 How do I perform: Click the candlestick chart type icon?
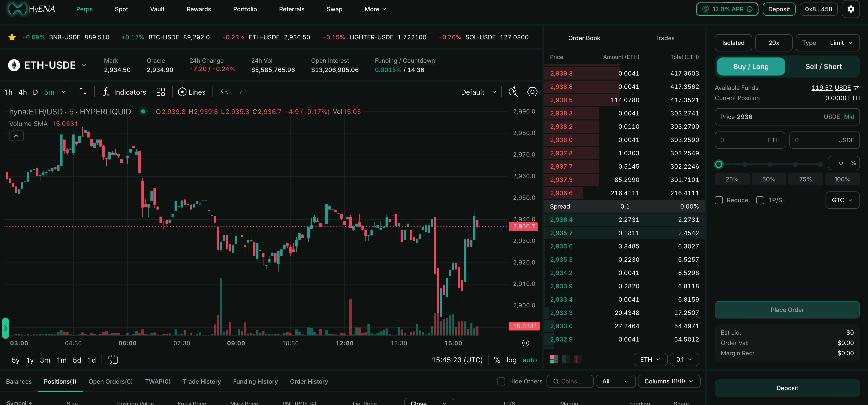(x=83, y=92)
